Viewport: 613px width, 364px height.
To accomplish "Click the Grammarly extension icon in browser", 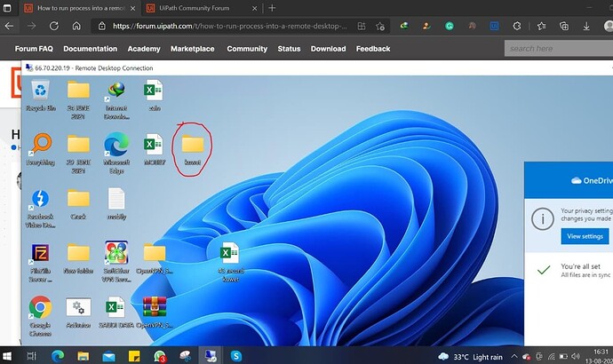I will pyautogui.click(x=450, y=26).
